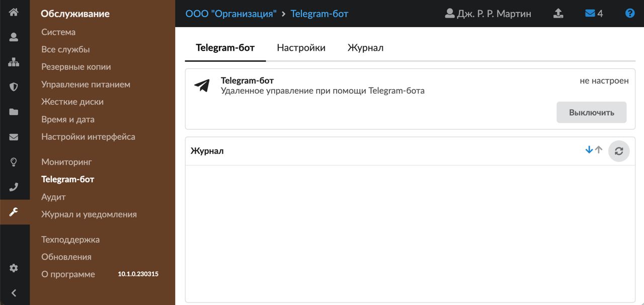Open the gear settings icon
Viewport: 644px width, 305px height.
point(14,268)
